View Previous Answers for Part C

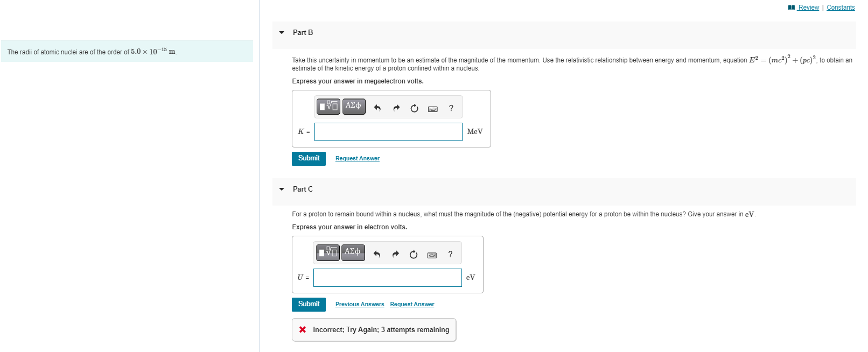point(359,304)
